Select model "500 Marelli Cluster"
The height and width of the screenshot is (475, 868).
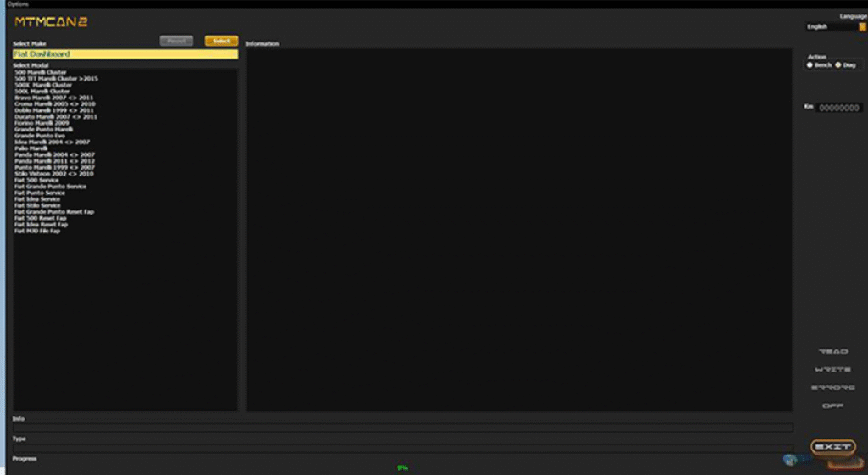[41, 72]
